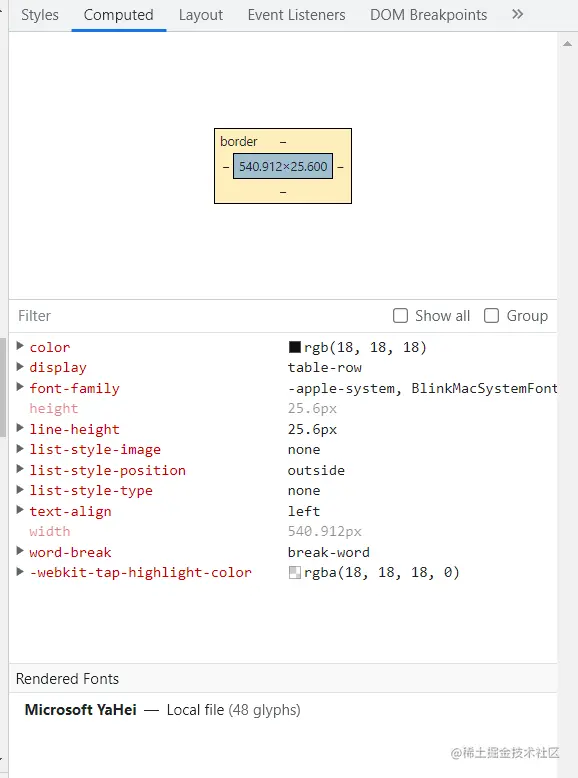The height and width of the screenshot is (778, 578).
Task: Expand the color property
Action: (20, 346)
